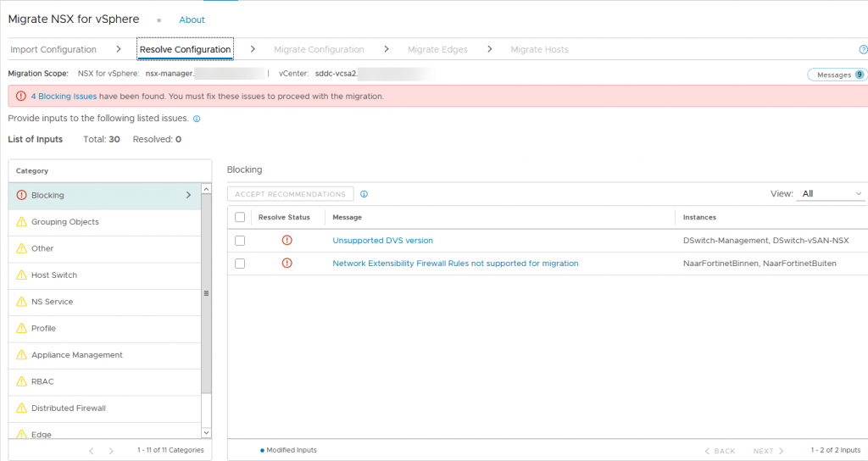
Task: Select the RBAC category
Action: (x=104, y=381)
